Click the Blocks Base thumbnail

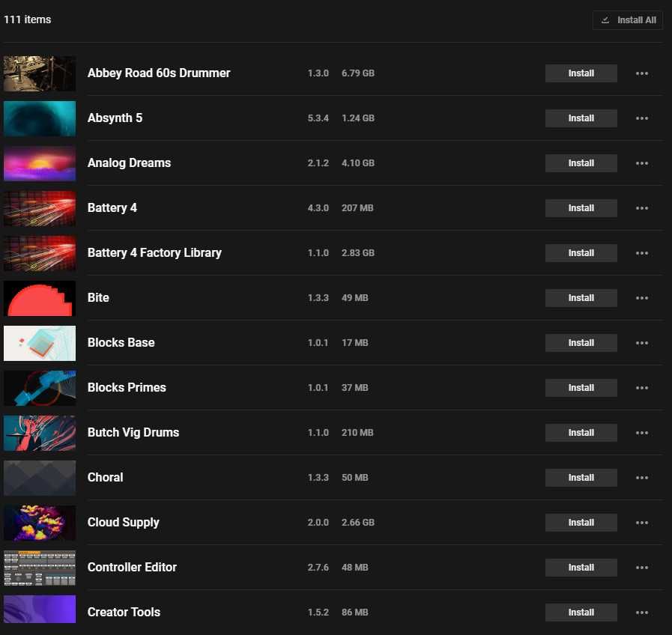click(x=40, y=343)
